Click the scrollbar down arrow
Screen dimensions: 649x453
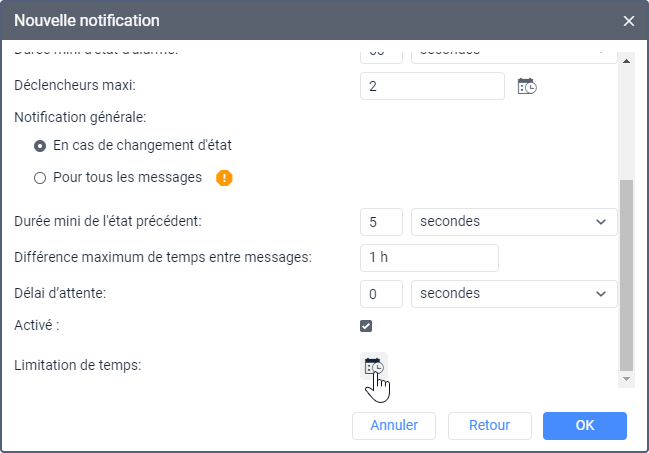pos(627,380)
